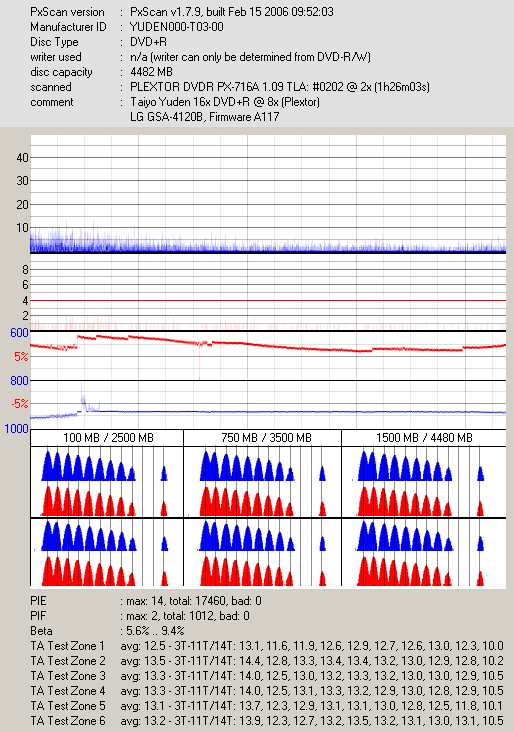Click the red 5% beta axis label
Image resolution: width=514 pixels, height=732 pixels.
pos(21,357)
